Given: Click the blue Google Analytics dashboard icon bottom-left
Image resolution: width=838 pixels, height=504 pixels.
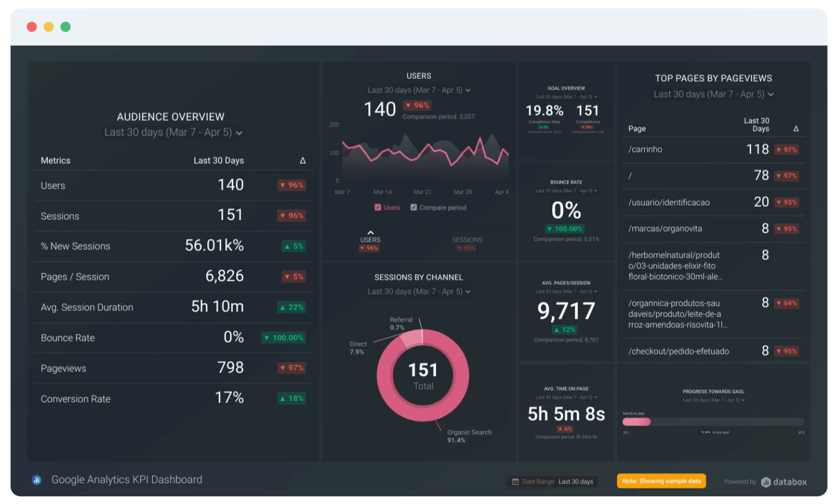Looking at the screenshot, I should tap(36, 480).
